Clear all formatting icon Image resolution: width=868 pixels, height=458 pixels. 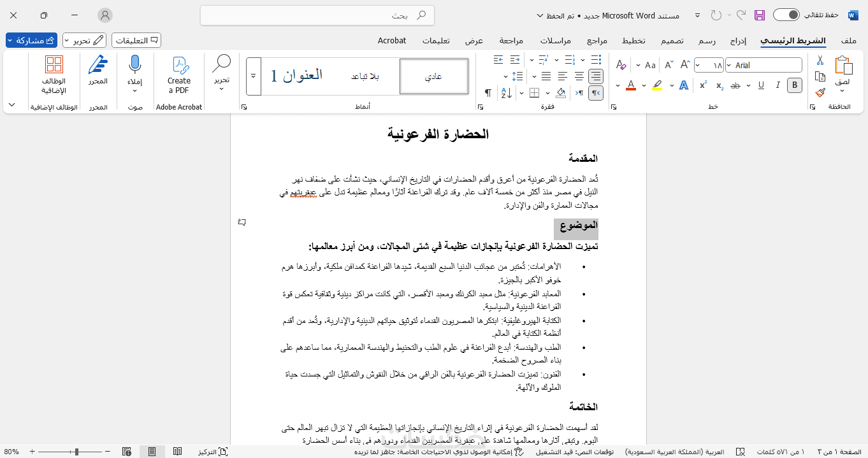click(621, 65)
